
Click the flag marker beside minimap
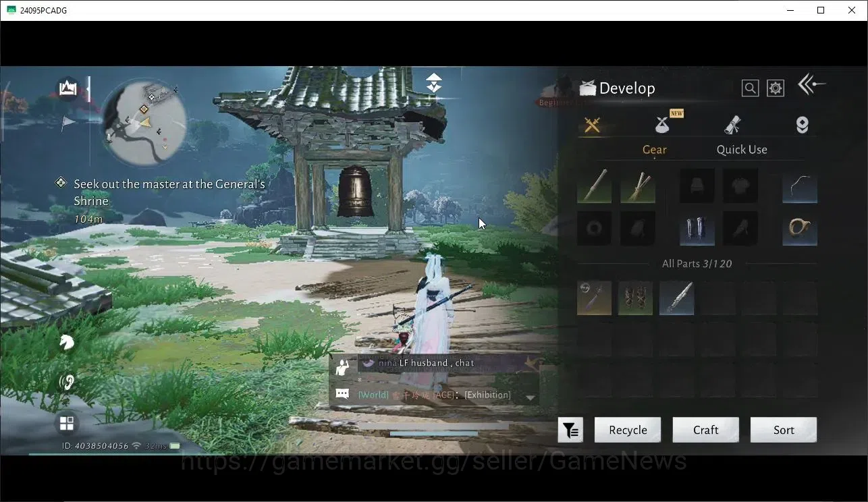tap(68, 122)
